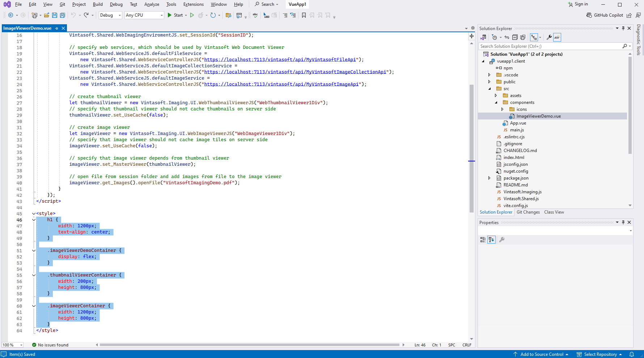This screenshot has width=644, height=358.
Task: Open the Analyze menu
Action: pos(152,4)
